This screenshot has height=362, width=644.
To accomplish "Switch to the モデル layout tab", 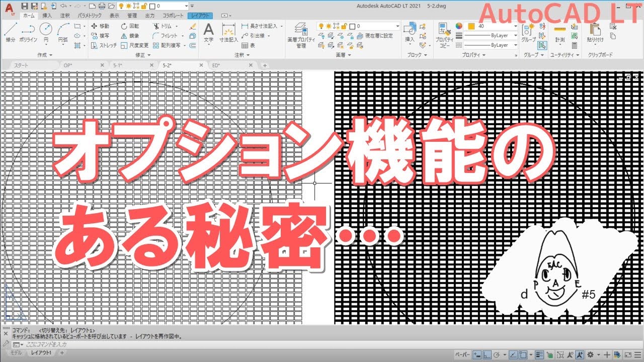I will (x=16, y=353).
